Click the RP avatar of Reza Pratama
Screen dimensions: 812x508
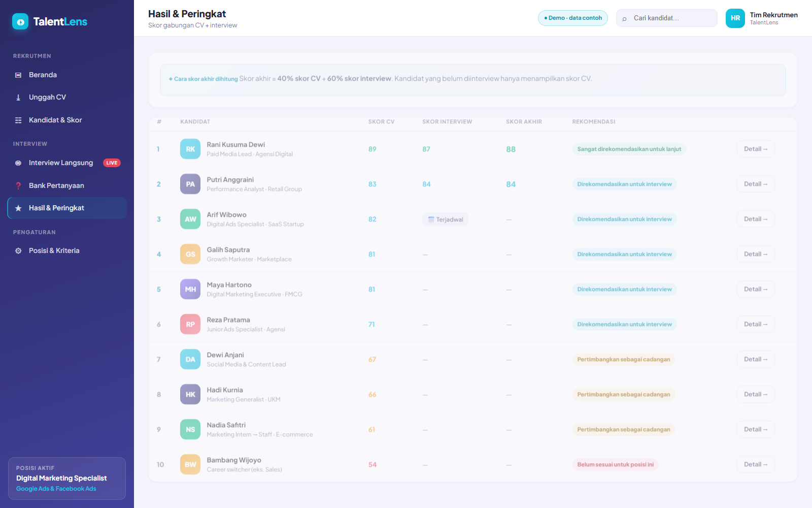(x=190, y=324)
